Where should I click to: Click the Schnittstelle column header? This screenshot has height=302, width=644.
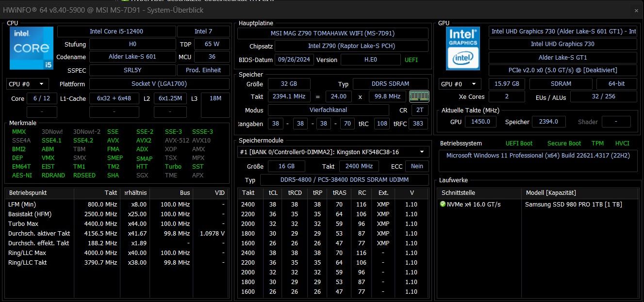point(479,193)
